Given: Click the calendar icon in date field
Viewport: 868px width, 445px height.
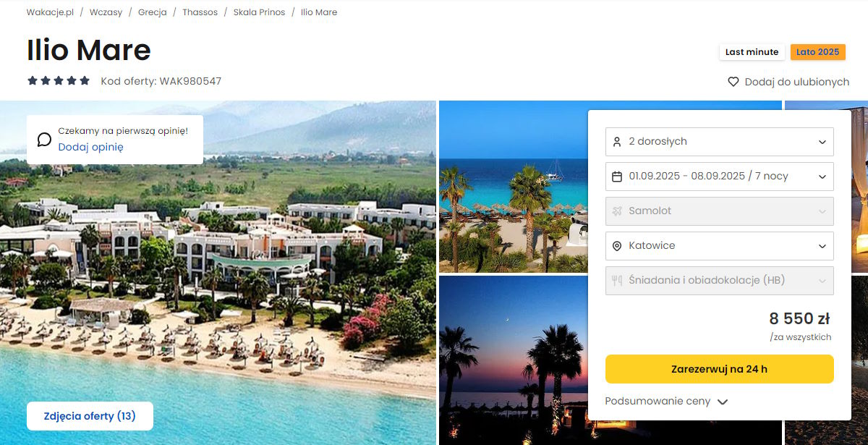Looking at the screenshot, I should (x=617, y=177).
